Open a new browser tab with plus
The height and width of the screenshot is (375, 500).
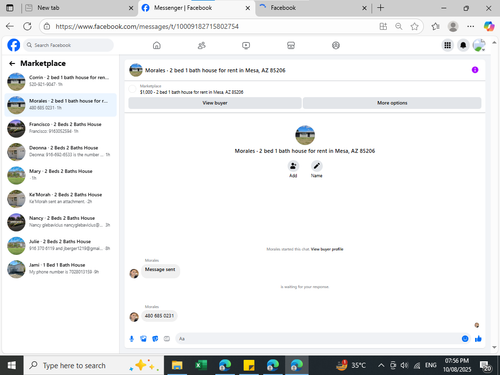380,8
